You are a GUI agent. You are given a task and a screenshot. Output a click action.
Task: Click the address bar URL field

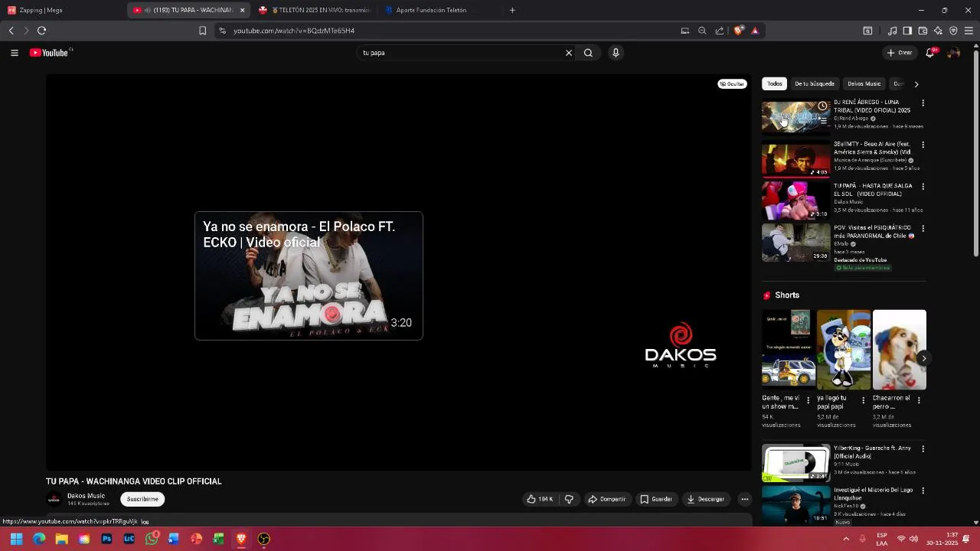(x=452, y=31)
